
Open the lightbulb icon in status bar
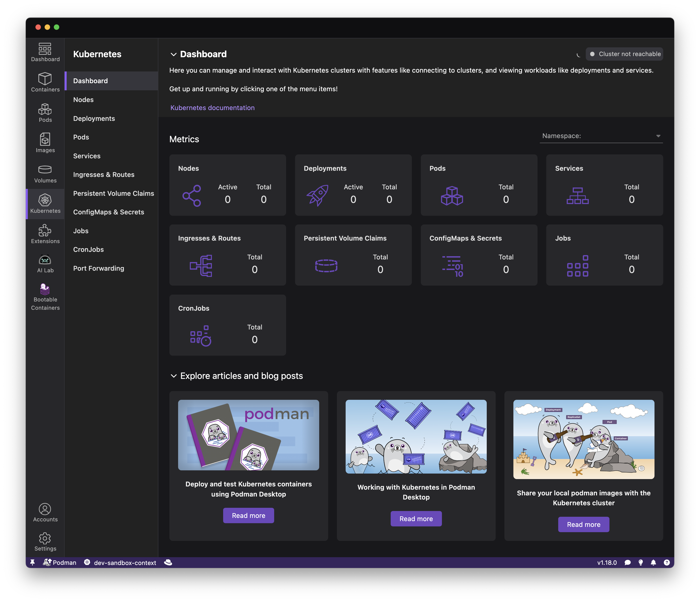point(640,562)
